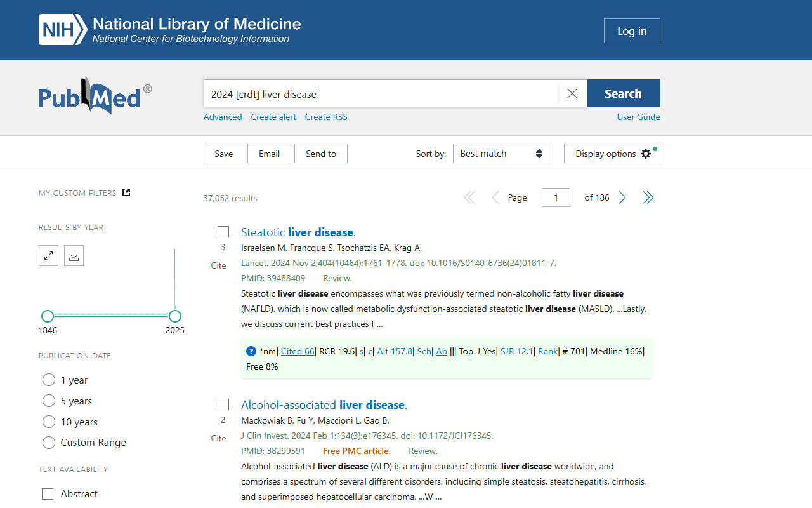The width and height of the screenshot is (812, 508).
Task: Click inside the page number input field
Action: tap(556, 197)
